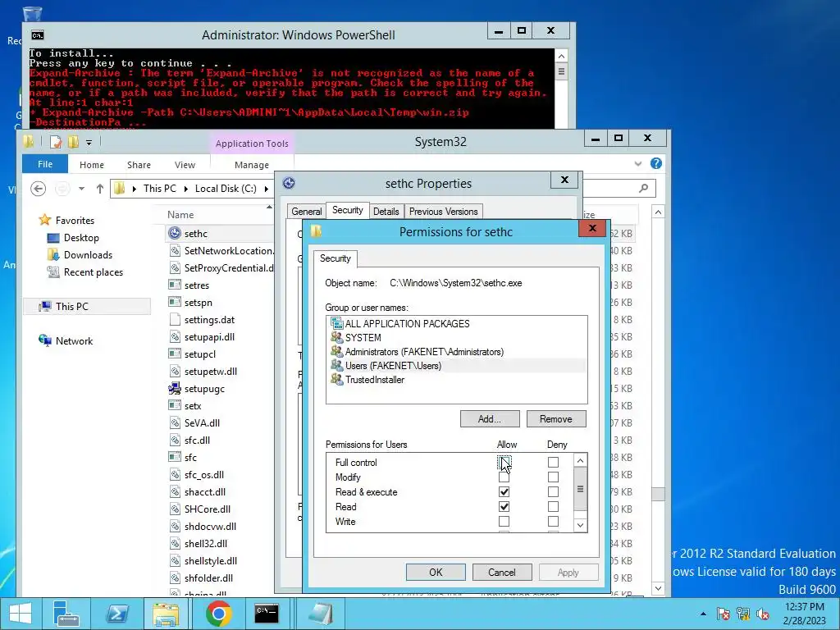
Task: Uncheck Allow Read & execute
Action: [x=504, y=492]
